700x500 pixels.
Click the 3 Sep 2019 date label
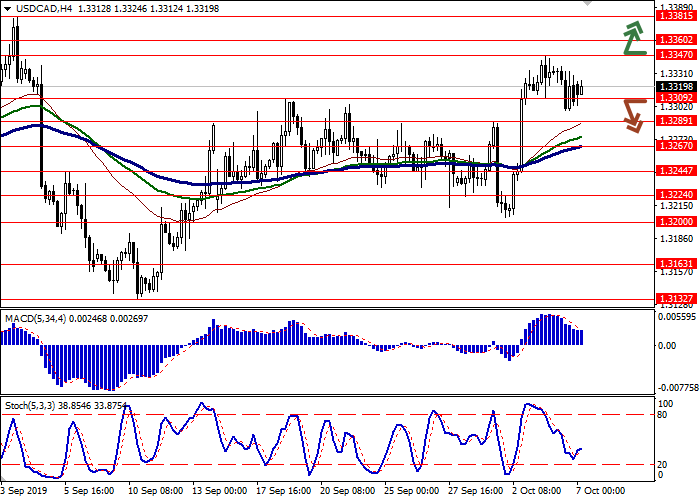[23, 492]
